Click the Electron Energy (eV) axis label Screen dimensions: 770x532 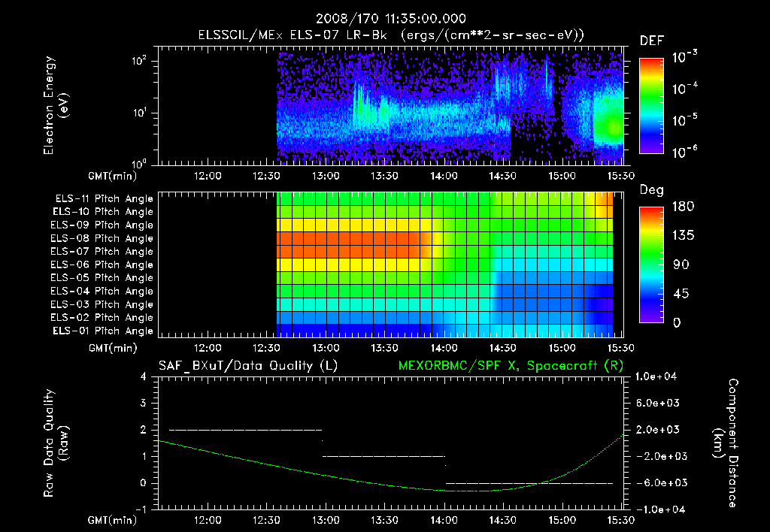pos(56,105)
